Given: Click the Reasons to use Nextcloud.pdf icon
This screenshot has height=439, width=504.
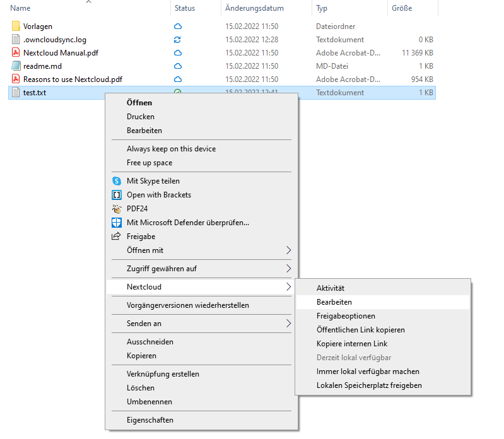Looking at the screenshot, I should pyautogui.click(x=16, y=79).
